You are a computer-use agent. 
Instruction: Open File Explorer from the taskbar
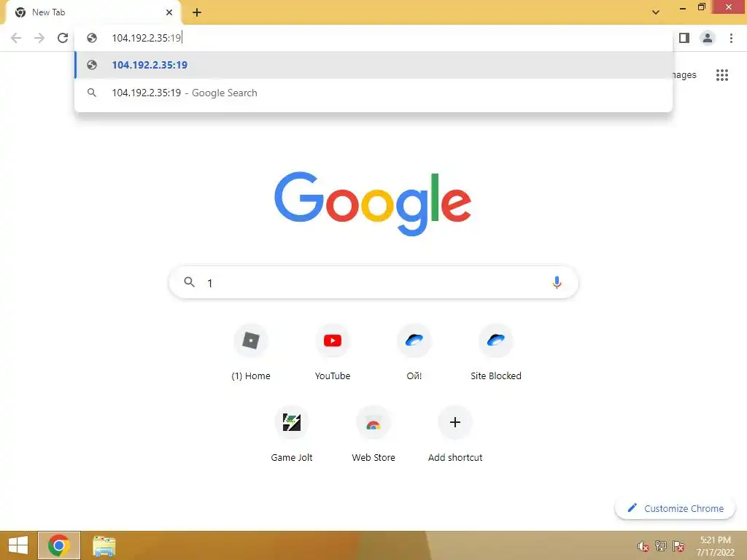click(104, 545)
